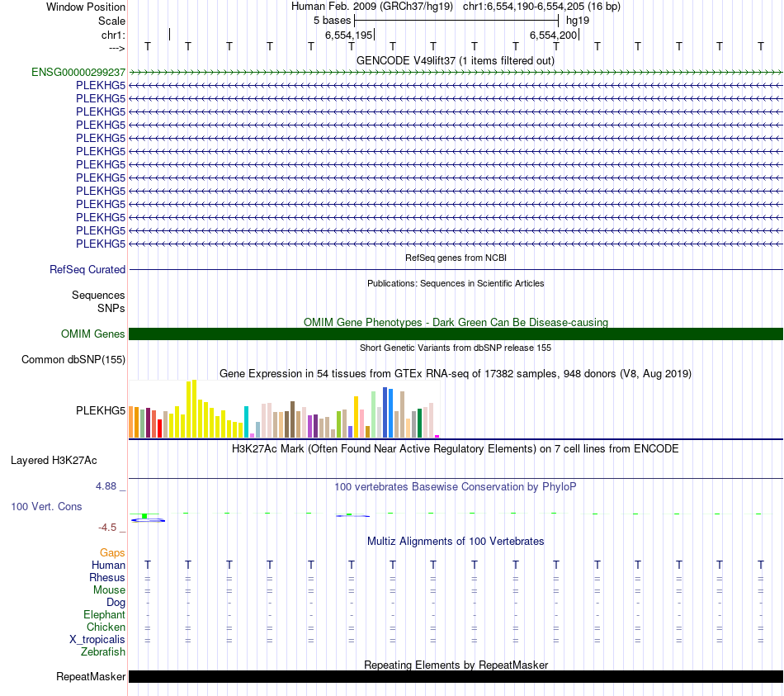
Task: Select the Scale track label
Action: click(x=111, y=21)
